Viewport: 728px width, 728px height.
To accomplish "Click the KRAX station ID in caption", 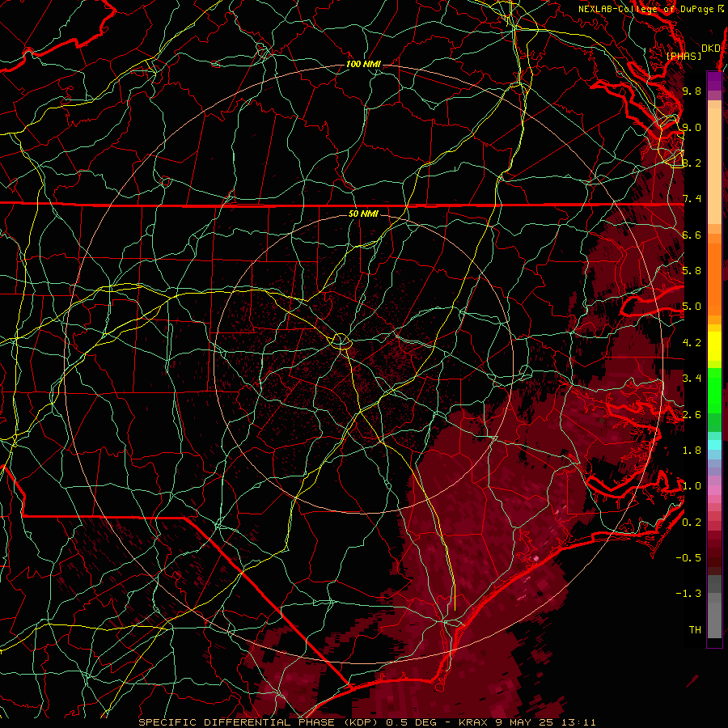I will click(x=474, y=722).
